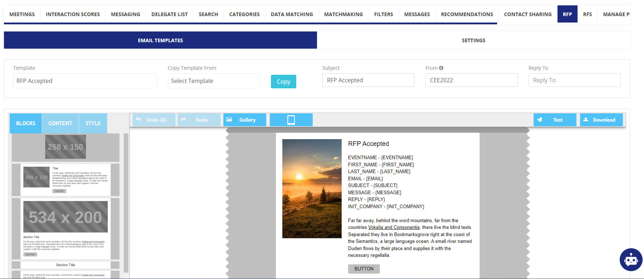Screen dimensions: 644x279
Task: Click the Redo arrow button
Action: [x=199, y=120]
